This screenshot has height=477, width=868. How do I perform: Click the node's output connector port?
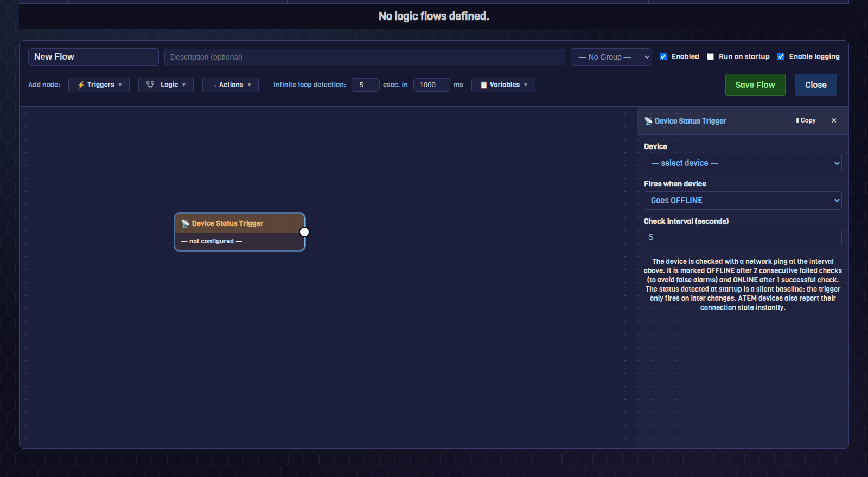304,232
